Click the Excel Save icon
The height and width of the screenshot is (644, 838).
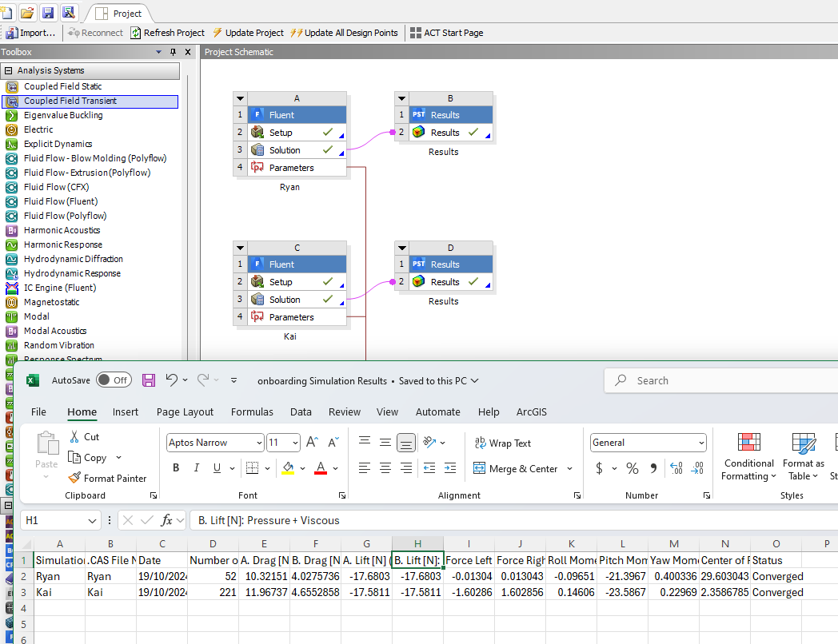click(x=149, y=380)
